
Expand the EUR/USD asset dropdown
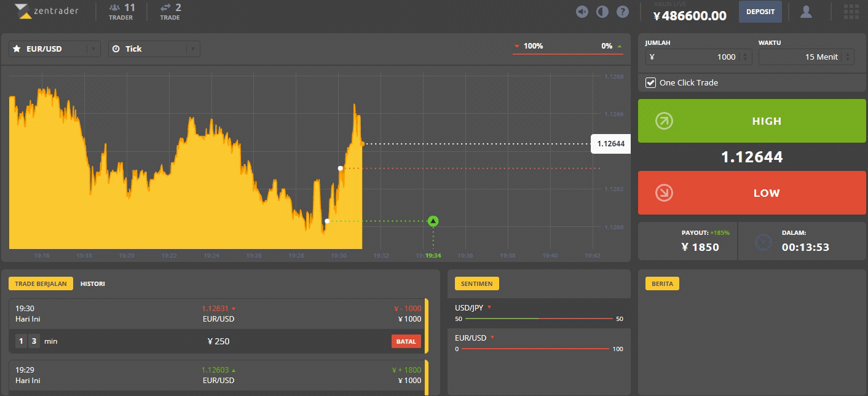point(94,49)
